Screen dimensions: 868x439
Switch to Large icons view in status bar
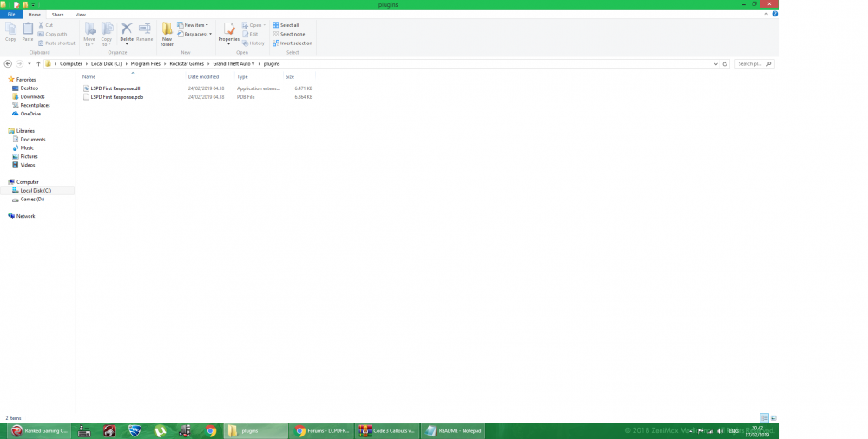[773, 418]
